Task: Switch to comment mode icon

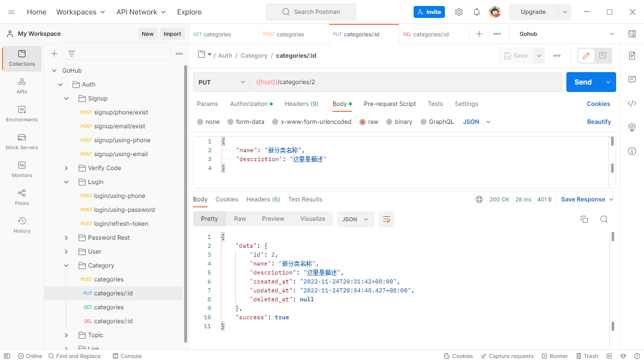Action: 603,56
